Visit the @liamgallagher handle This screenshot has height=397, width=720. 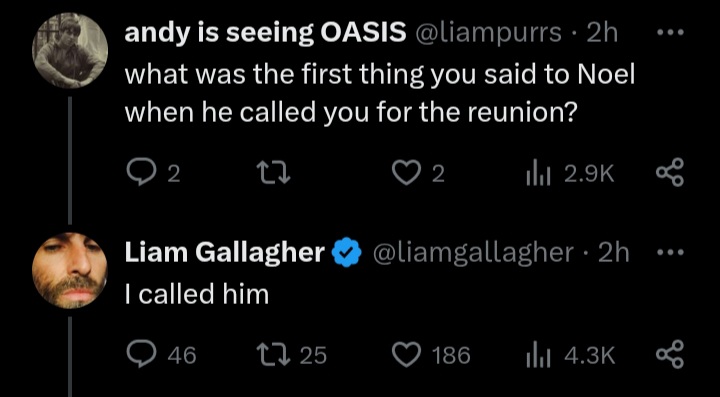pyautogui.click(x=473, y=252)
